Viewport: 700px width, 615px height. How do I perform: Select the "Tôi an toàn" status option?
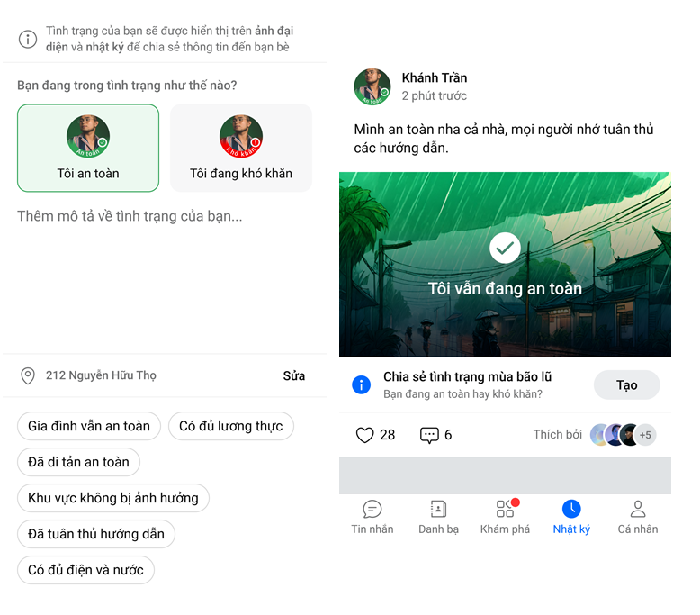pos(88,148)
